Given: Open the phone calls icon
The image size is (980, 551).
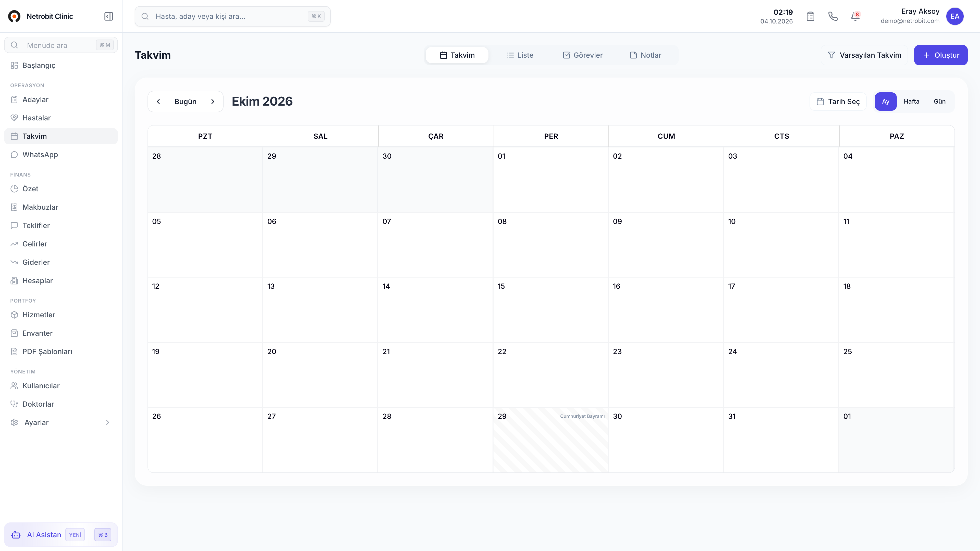Looking at the screenshot, I should (833, 16).
